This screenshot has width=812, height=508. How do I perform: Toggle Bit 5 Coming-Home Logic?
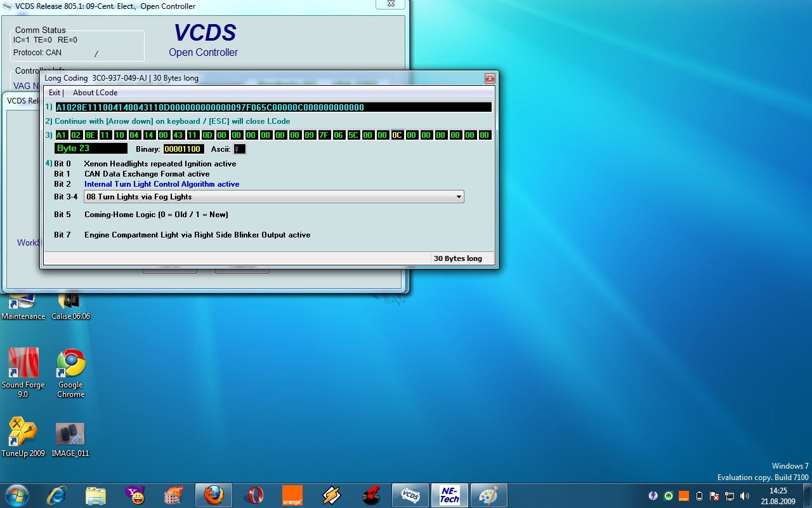[x=156, y=215]
